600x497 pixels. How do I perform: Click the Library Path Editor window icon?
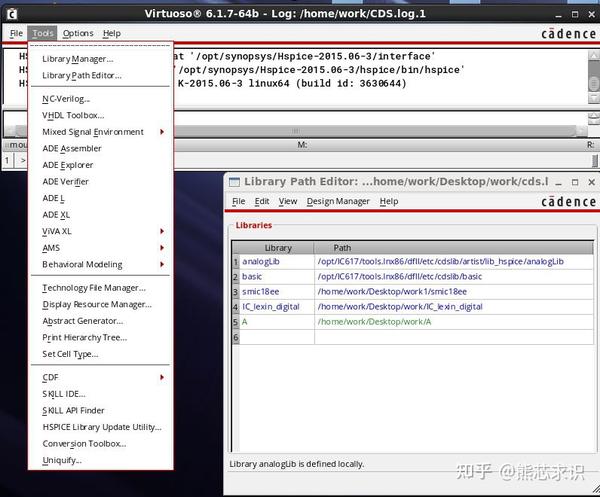point(234,182)
